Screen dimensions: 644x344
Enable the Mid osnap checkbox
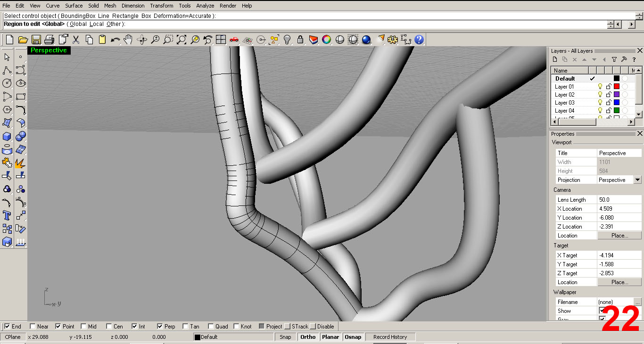(x=83, y=326)
